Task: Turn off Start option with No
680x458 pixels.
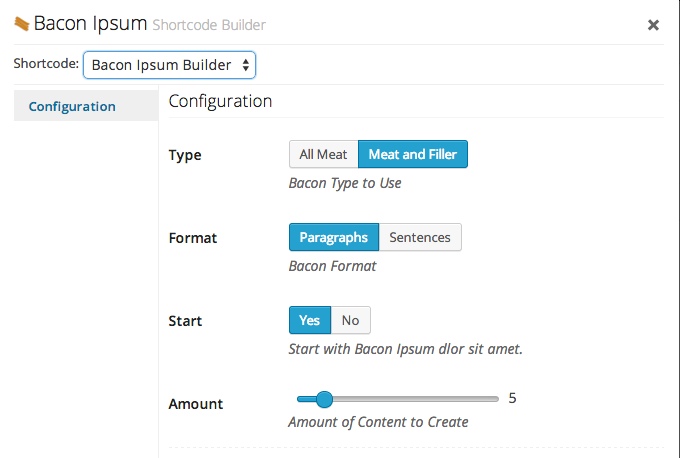Action: [350, 320]
